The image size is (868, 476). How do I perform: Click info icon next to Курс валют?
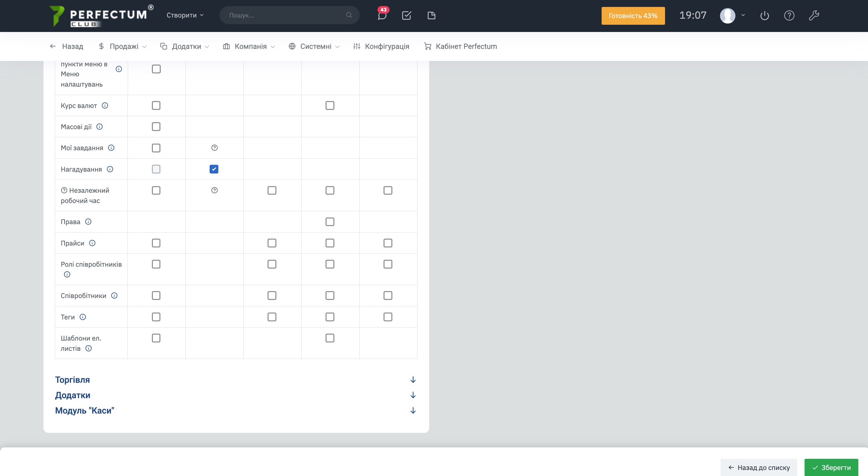click(x=105, y=105)
